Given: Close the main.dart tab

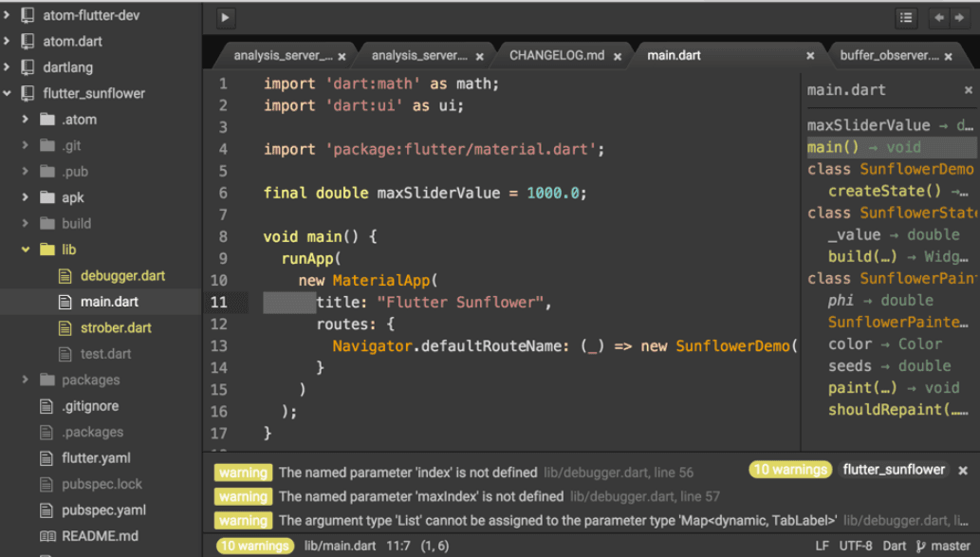Looking at the screenshot, I should (x=810, y=56).
